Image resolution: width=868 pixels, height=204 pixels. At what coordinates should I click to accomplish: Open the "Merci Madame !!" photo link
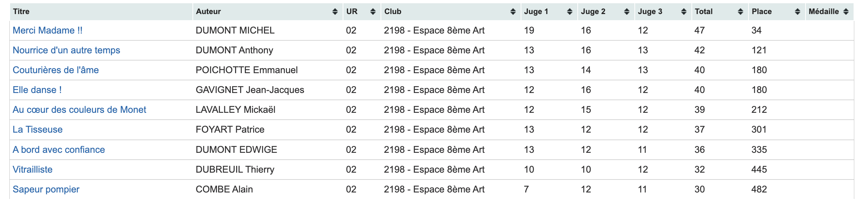[x=48, y=31]
